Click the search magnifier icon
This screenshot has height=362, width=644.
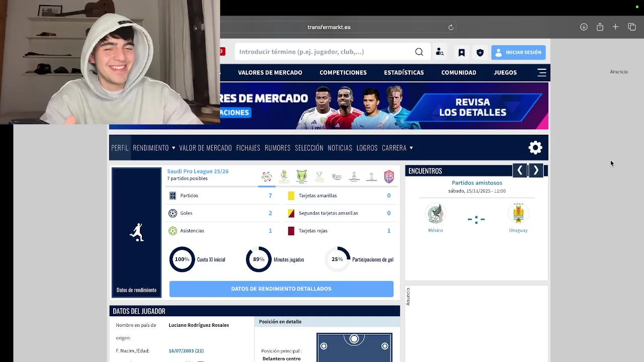click(419, 52)
